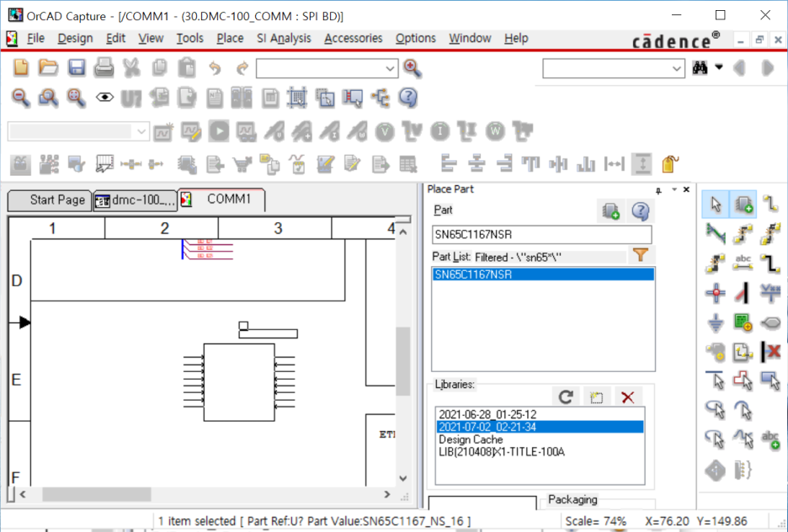Open the Design menu
The height and width of the screenshot is (532, 788).
pyautogui.click(x=76, y=38)
